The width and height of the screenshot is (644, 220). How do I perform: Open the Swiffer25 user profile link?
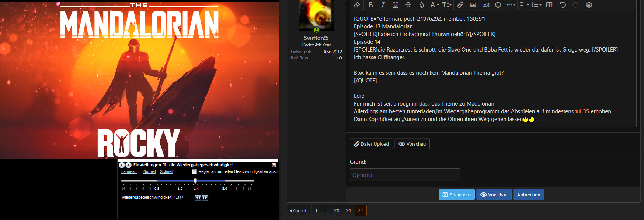point(316,38)
